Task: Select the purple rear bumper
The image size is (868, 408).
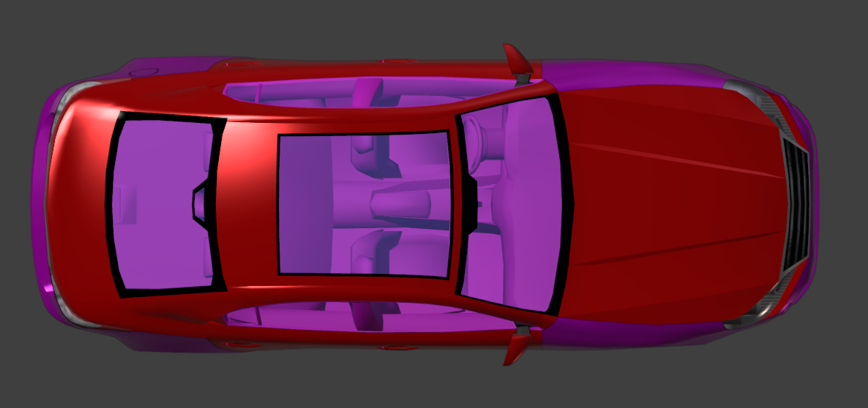Action: pyautogui.click(x=40, y=205)
